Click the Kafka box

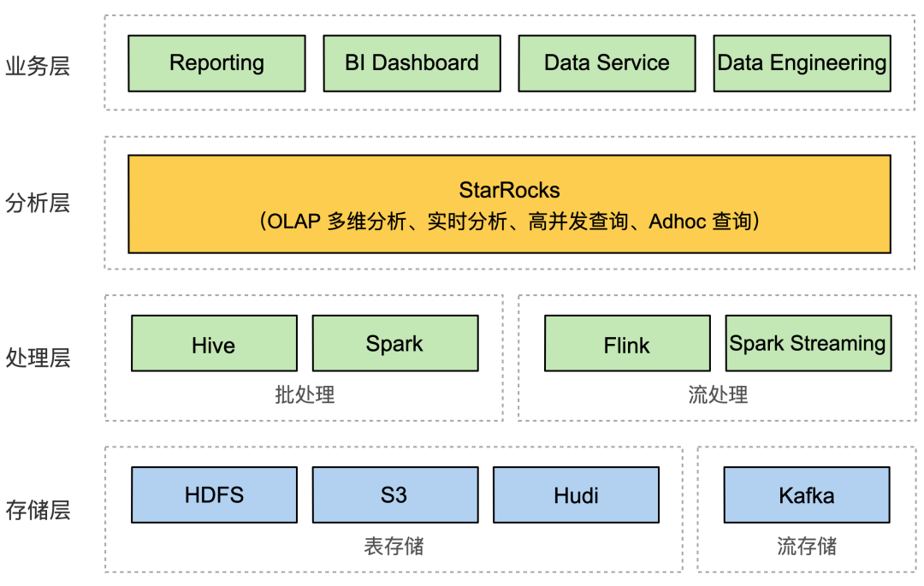pos(807,495)
